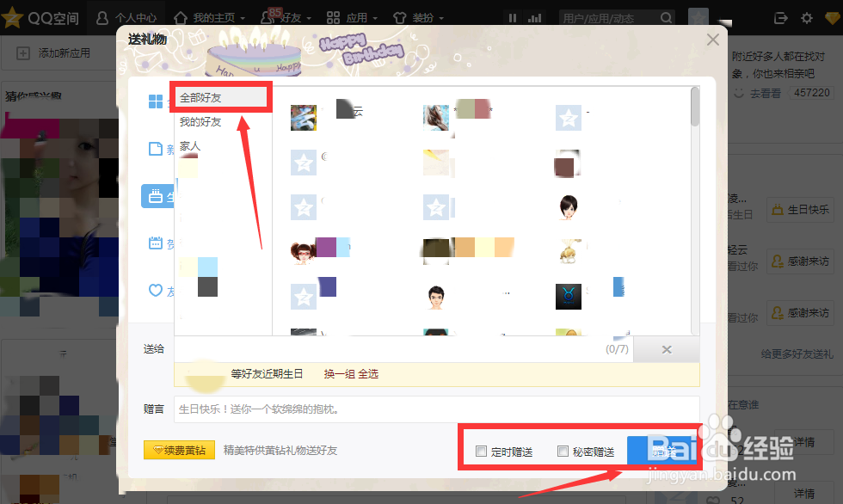
Task: Open the settings gear in top right
Action: pos(806,17)
